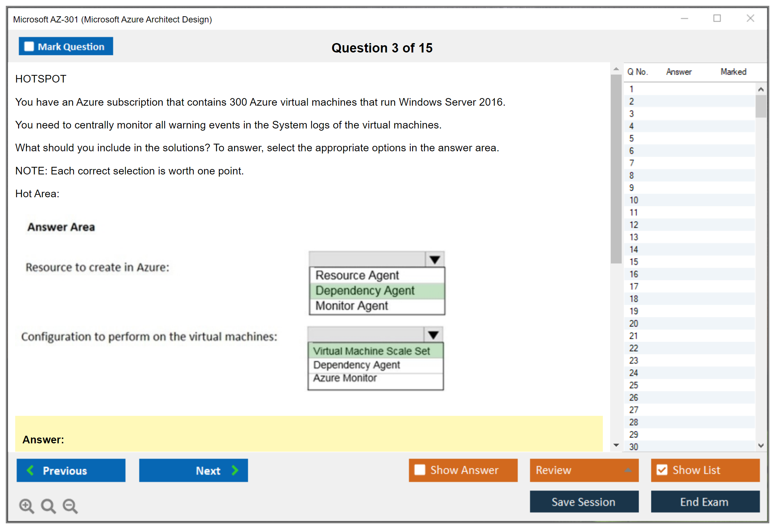Click the green left arrow on Previous
The image size is (778, 532).
tap(30, 470)
